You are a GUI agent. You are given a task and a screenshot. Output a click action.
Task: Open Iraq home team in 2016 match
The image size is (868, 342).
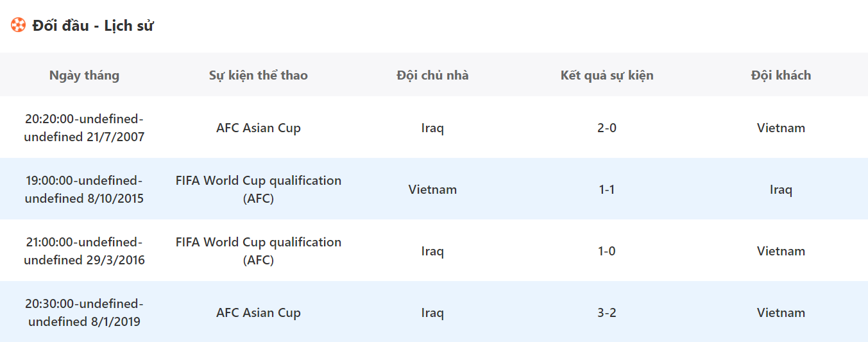point(432,251)
